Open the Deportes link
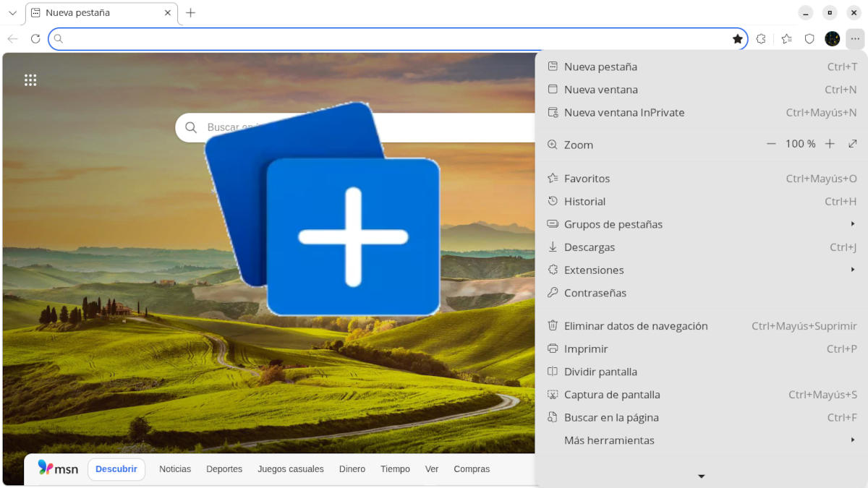 [x=224, y=469]
